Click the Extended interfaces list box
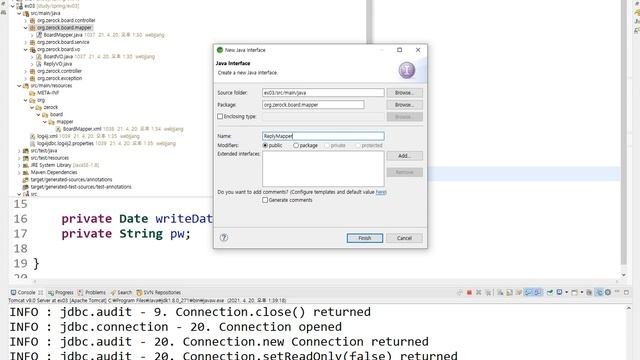The image size is (640, 360). [x=323, y=169]
